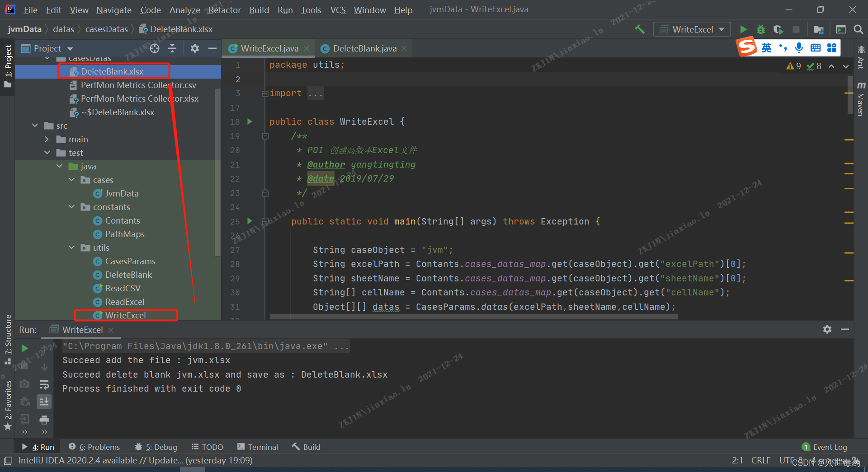Image resolution: width=868 pixels, height=472 pixels.
Task: Collapse the utils package
Action: click(x=71, y=248)
